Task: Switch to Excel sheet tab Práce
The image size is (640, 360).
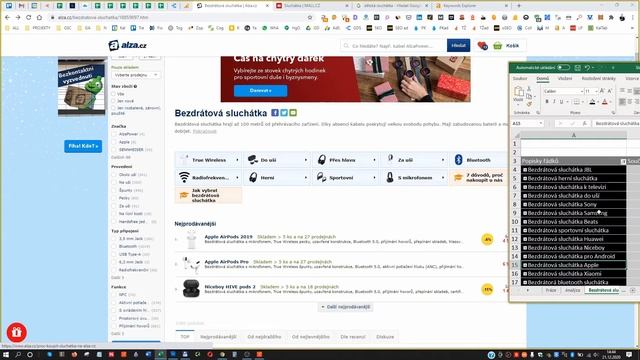Action: pos(551,290)
